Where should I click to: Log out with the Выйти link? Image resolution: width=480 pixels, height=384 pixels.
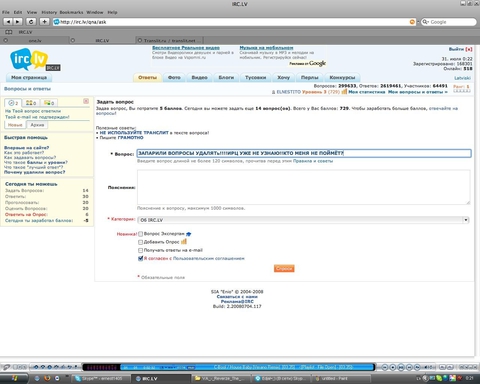click(x=456, y=49)
